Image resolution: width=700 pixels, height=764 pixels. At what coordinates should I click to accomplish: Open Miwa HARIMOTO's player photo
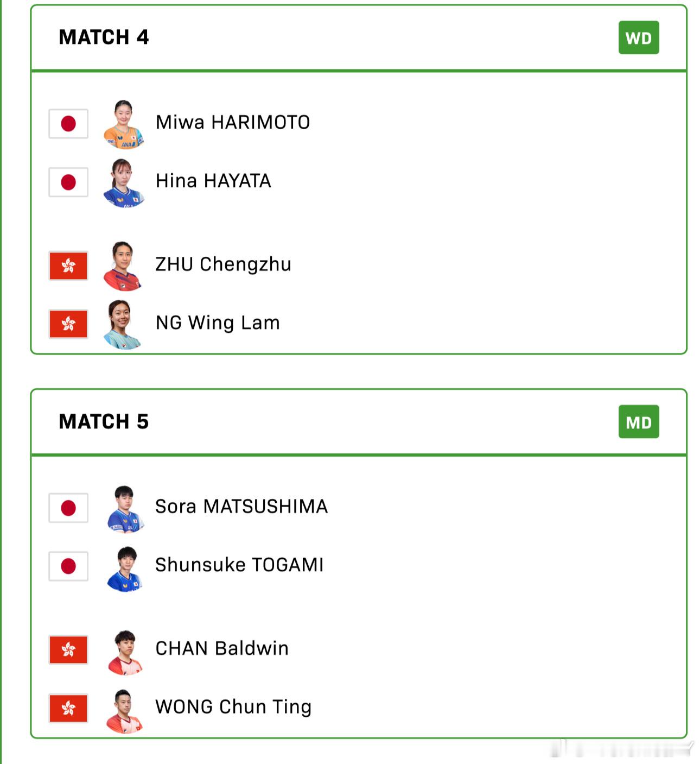(124, 124)
